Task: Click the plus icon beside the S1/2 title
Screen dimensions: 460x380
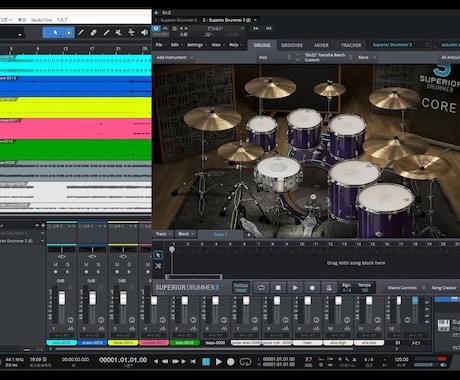Action: click(x=156, y=13)
